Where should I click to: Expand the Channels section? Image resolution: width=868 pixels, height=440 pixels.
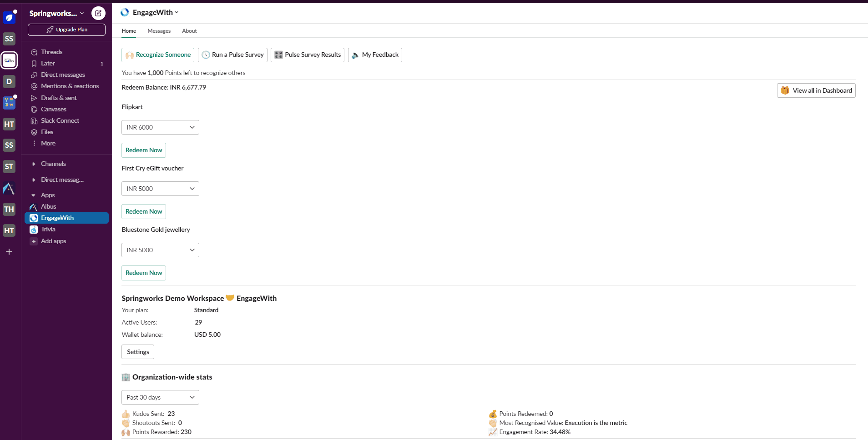pyautogui.click(x=34, y=164)
